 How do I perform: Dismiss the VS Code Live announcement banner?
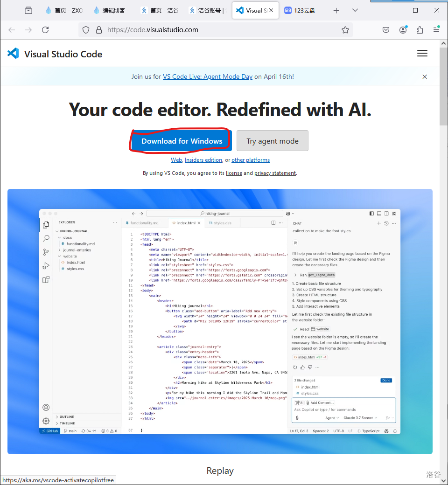424,77
